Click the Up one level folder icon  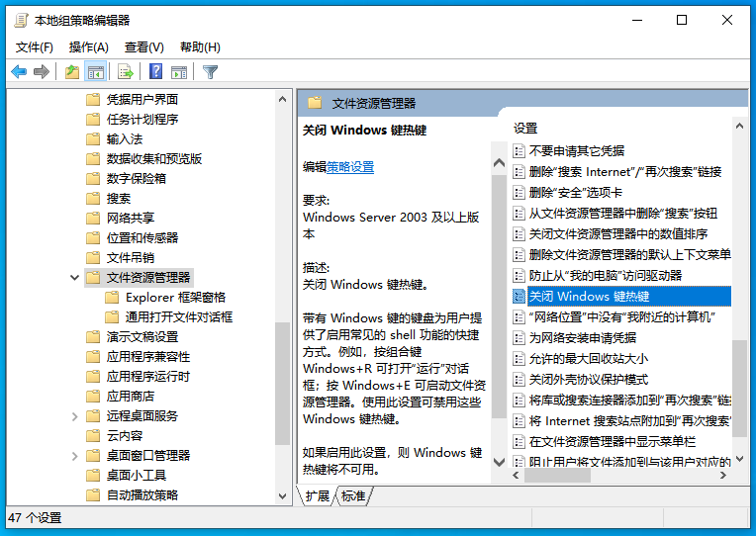click(72, 72)
